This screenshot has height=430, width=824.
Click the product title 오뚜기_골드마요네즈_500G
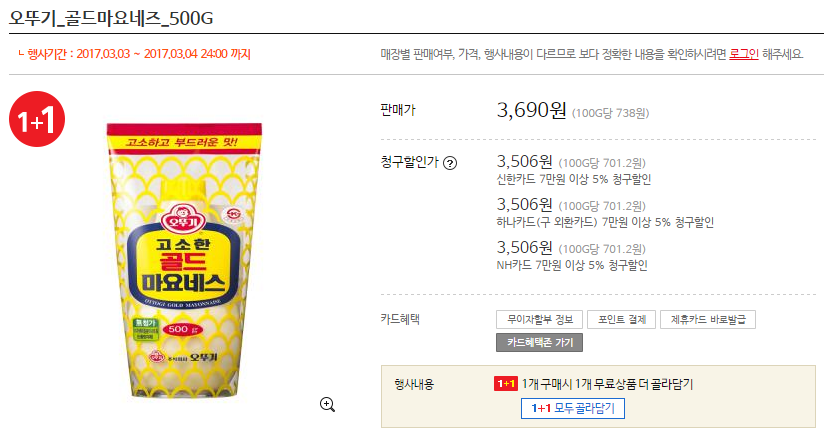click(x=111, y=18)
